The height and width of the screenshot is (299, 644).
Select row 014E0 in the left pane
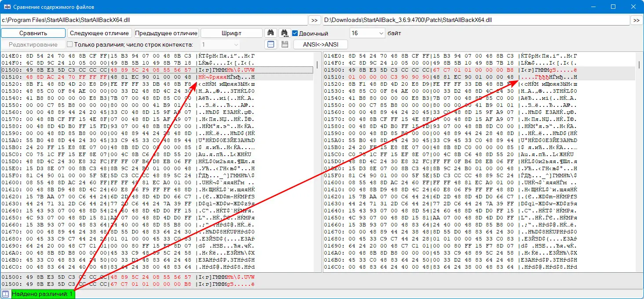click(x=157, y=56)
